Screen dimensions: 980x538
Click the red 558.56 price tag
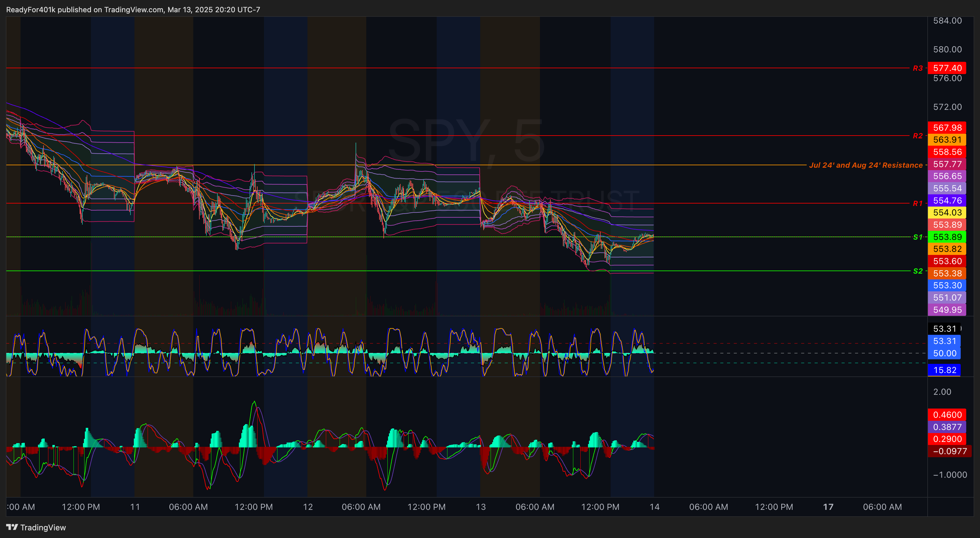[x=947, y=152]
